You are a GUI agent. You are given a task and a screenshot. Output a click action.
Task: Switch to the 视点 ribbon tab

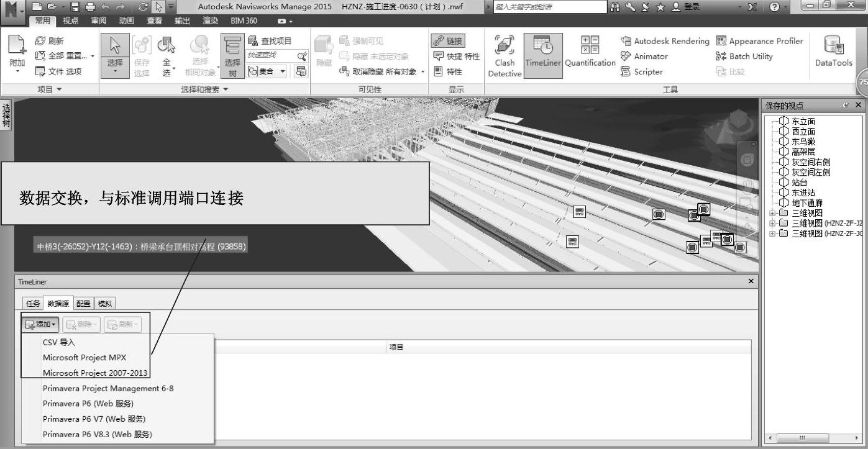pyautogui.click(x=70, y=20)
